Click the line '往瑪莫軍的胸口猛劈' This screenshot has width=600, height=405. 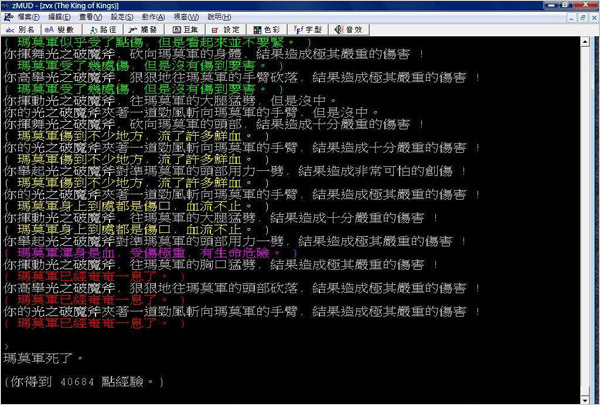coord(221,265)
